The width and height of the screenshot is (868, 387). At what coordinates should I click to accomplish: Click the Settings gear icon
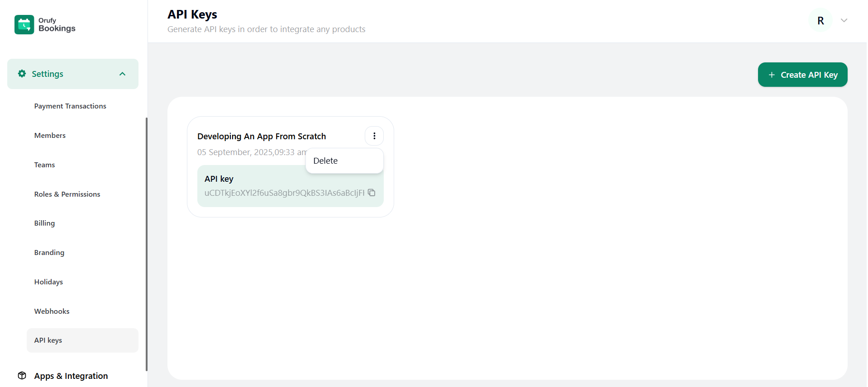(x=22, y=74)
